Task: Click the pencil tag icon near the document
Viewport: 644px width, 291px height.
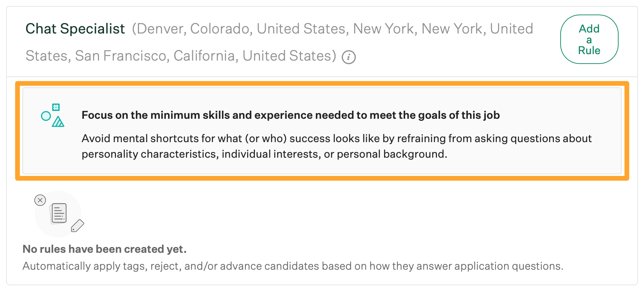Action: point(77,226)
